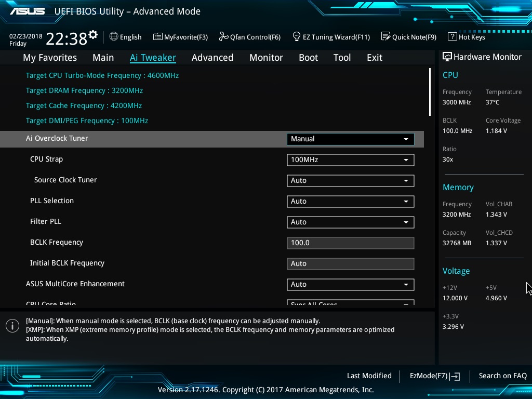Click Target DMI/PEG Frequency text
This screenshot has height=399, width=532.
pyautogui.click(x=87, y=121)
